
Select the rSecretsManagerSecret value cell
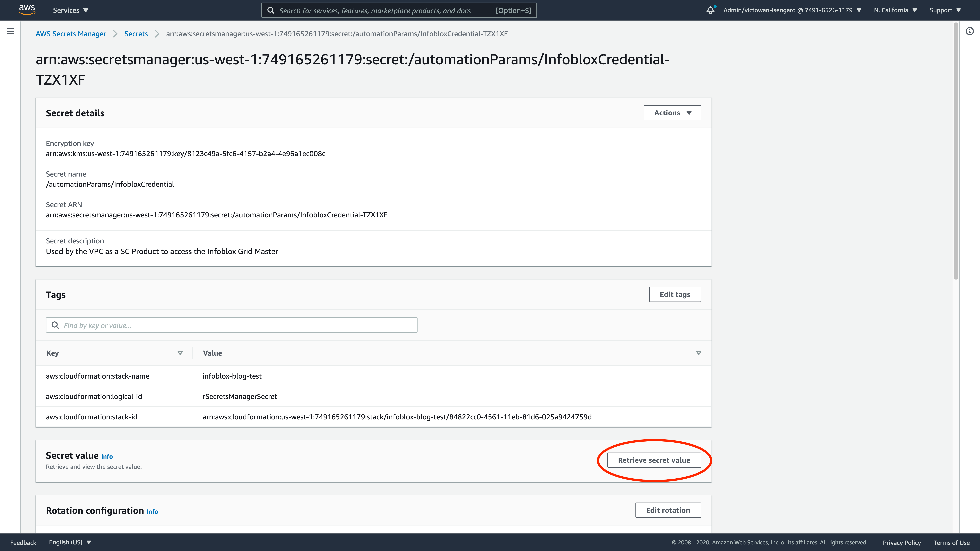click(240, 397)
